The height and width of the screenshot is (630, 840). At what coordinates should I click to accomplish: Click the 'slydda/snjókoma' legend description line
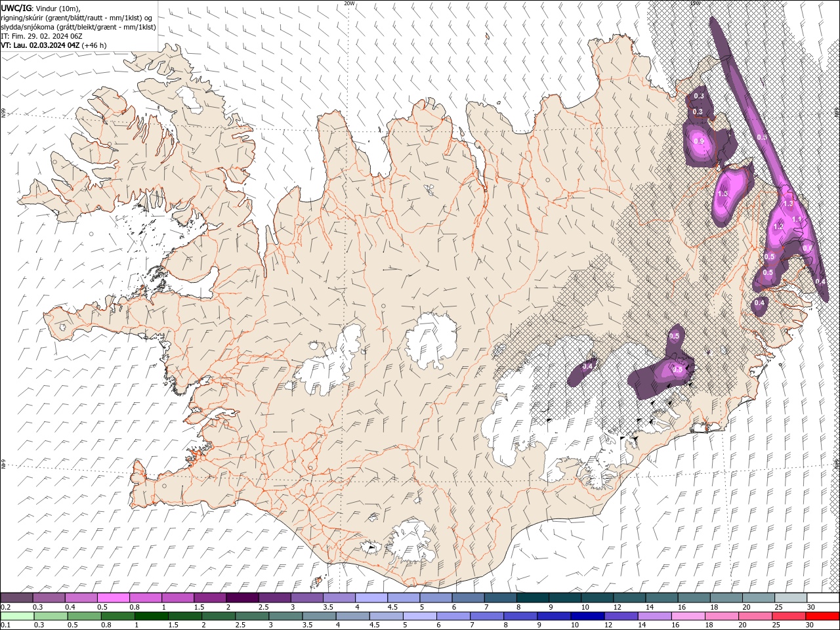(79, 27)
